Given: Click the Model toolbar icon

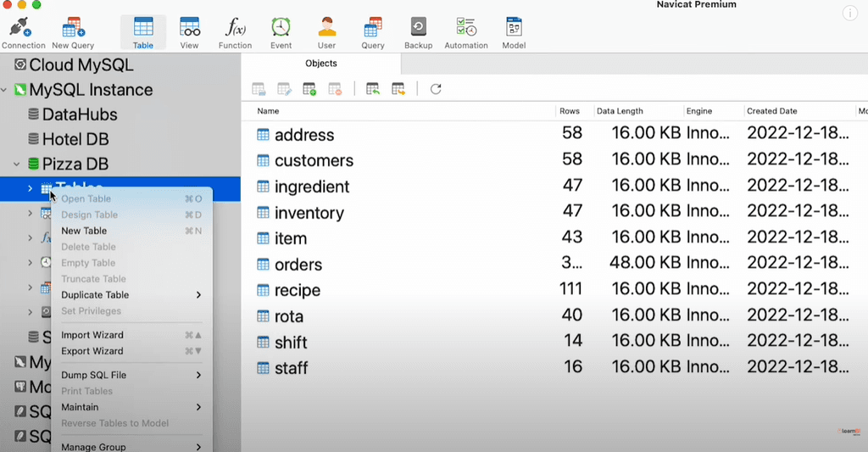Looking at the screenshot, I should pos(513,32).
